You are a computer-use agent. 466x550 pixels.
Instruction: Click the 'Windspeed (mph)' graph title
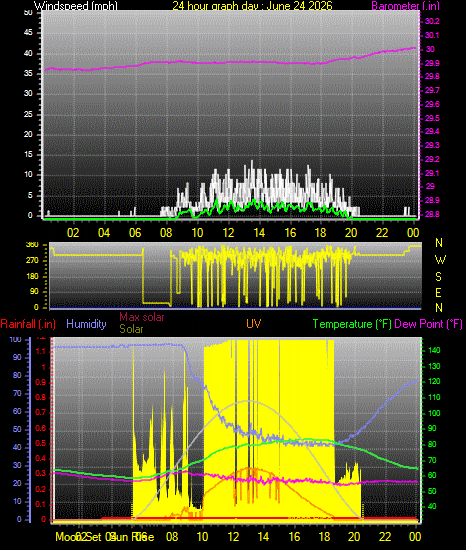(x=75, y=6)
